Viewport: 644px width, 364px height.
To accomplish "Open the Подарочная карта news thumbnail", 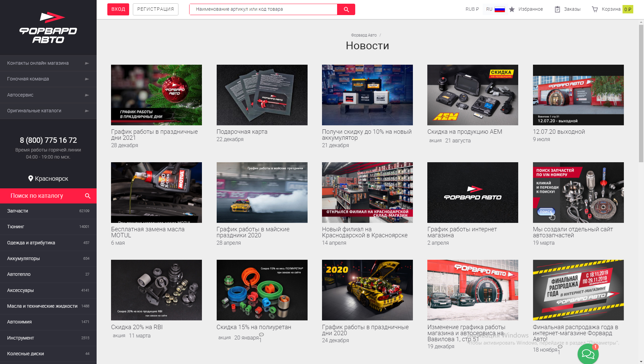I will click(x=262, y=95).
